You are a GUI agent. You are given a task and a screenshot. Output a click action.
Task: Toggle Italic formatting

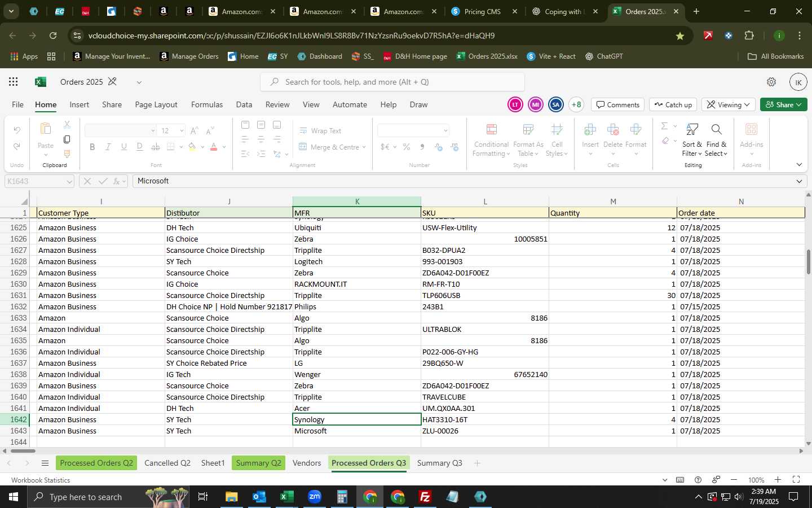click(108, 147)
